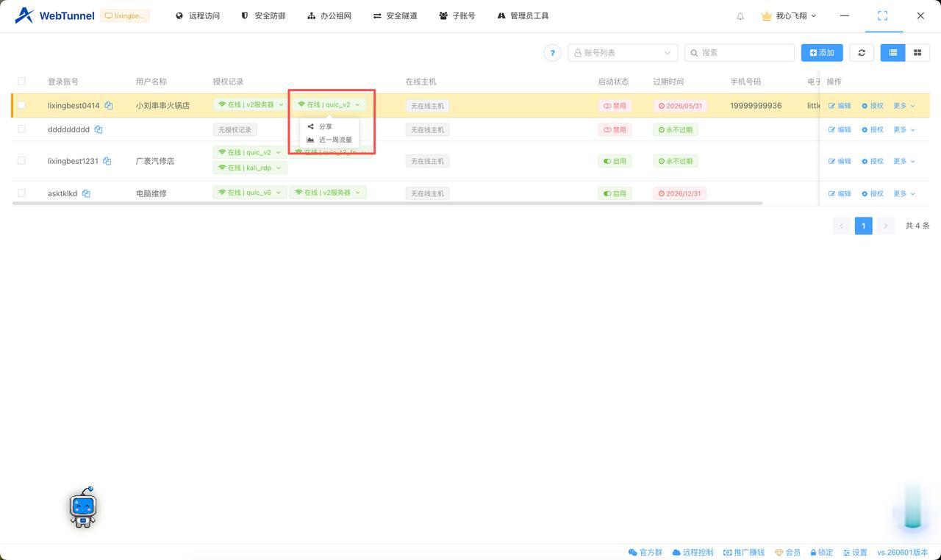Click 锁定 to lock the app

click(x=822, y=553)
